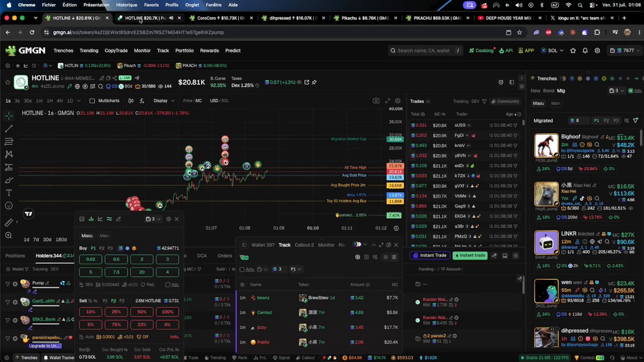Image resolution: width=644 pixels, height=362 pixels.
Task: Close the quick buy/sell panel
Action: pos(177,219)
